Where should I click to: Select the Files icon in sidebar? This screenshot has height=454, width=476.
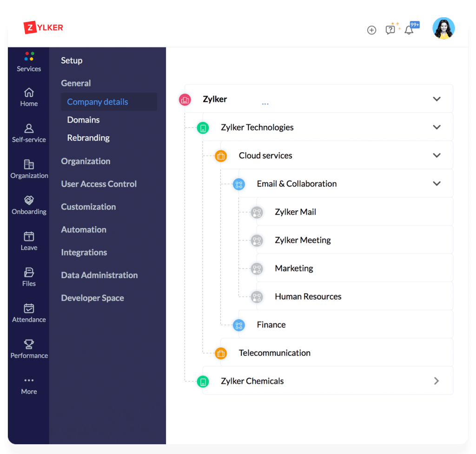tap(28, 275)
